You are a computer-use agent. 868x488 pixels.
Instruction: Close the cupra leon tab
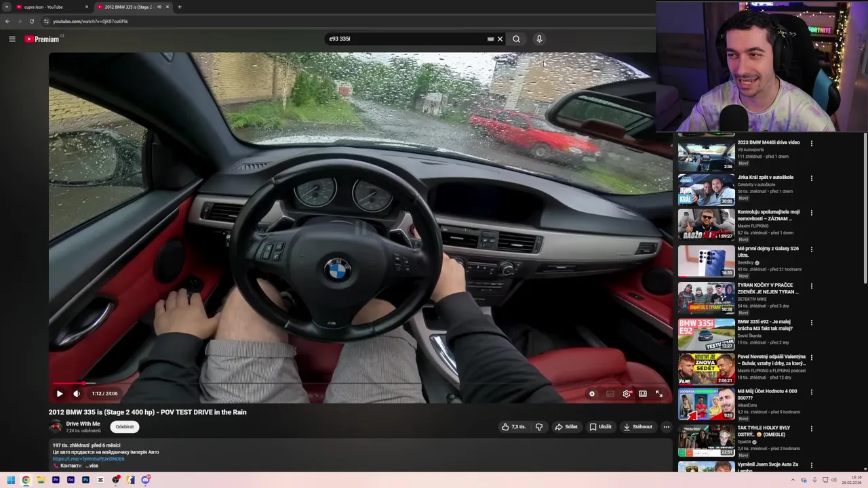86,7
